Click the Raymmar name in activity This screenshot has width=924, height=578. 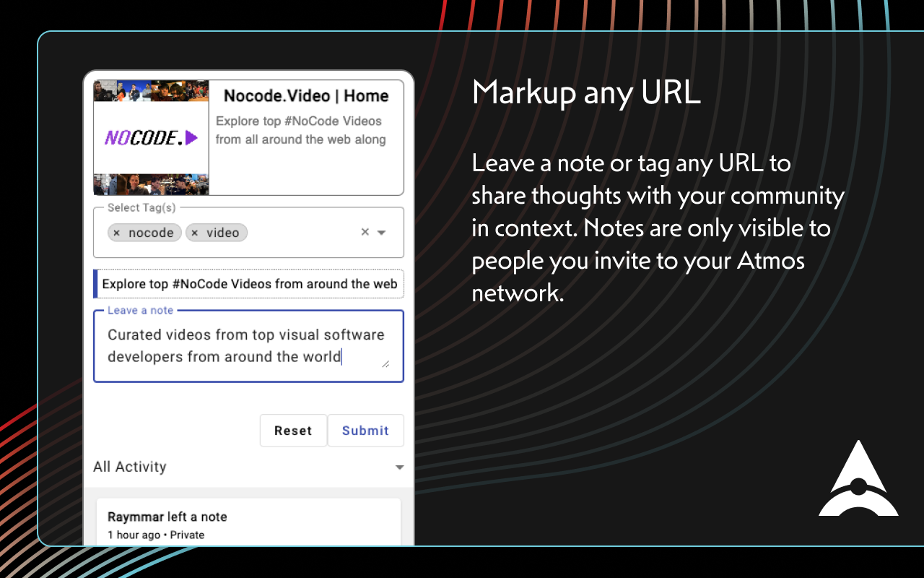[136, 517]
